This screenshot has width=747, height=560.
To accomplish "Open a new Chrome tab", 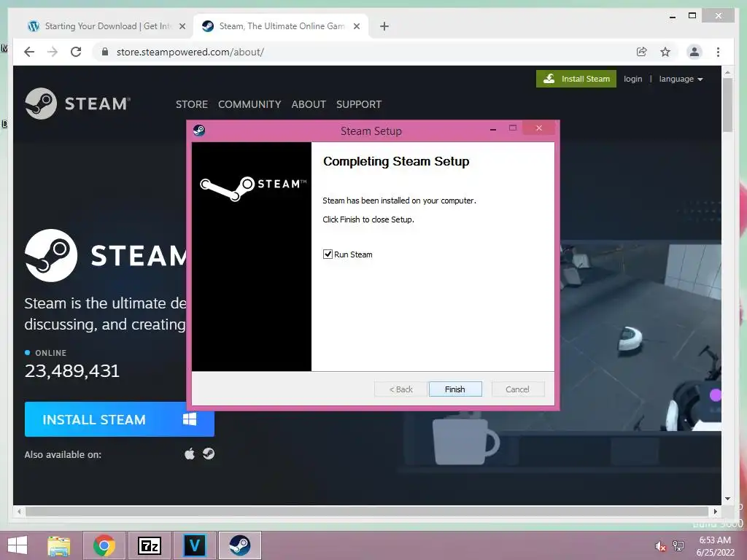I will (384, 26).
